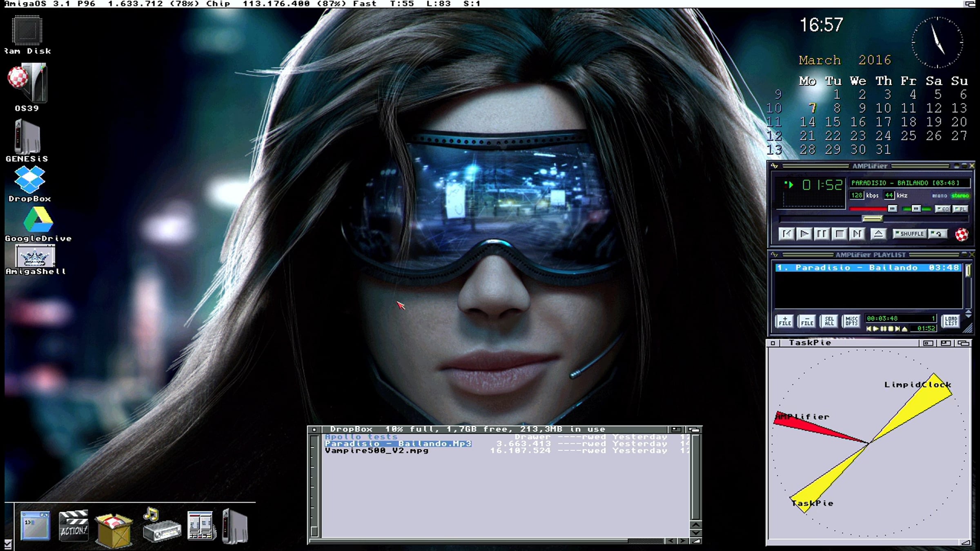The height and width of the screenshot is (551, 980).
Task: Click the AMPlifier main window menu icon
Action: click(x=774, y=166)
